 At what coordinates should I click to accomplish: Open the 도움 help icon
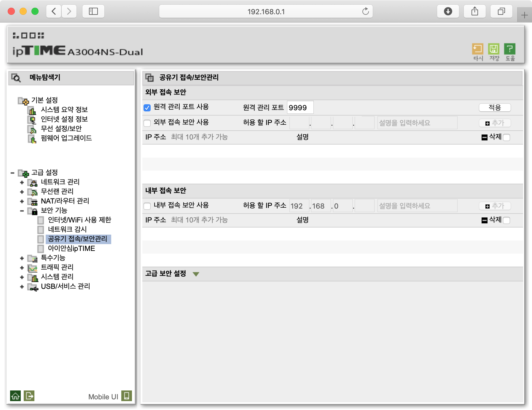pos(510,49)
